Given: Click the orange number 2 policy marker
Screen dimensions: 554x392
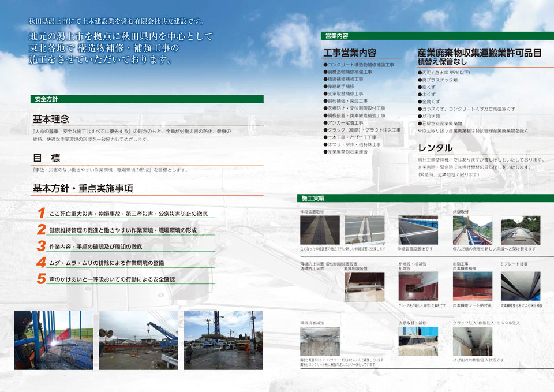Looking at the screenshot, I should tap(42, 230).
